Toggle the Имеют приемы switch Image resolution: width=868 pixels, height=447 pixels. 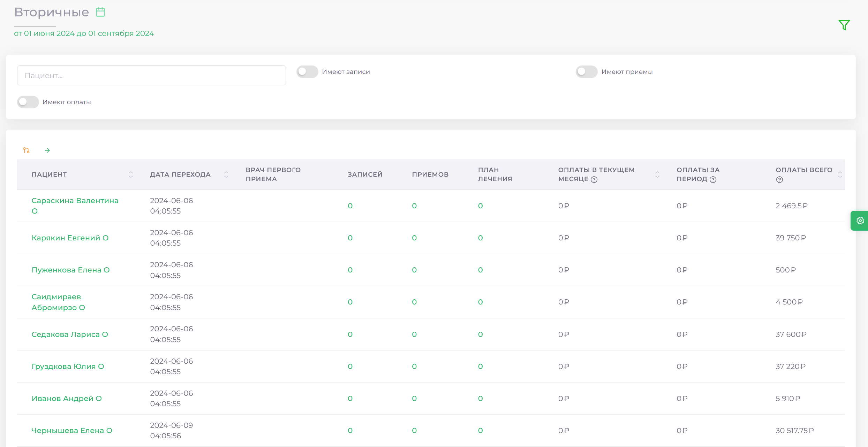(x=587, y=72)
